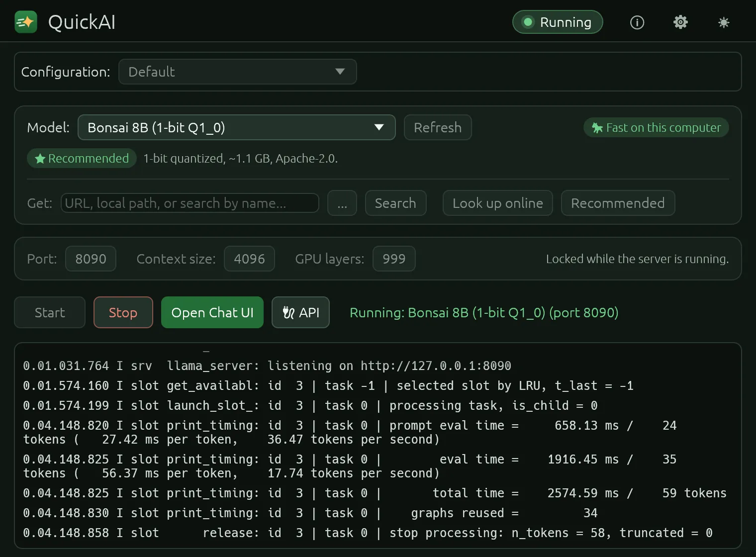Open Chat UI with green button
The height and width of the screenshot is (557, 756).
(212, 312)
